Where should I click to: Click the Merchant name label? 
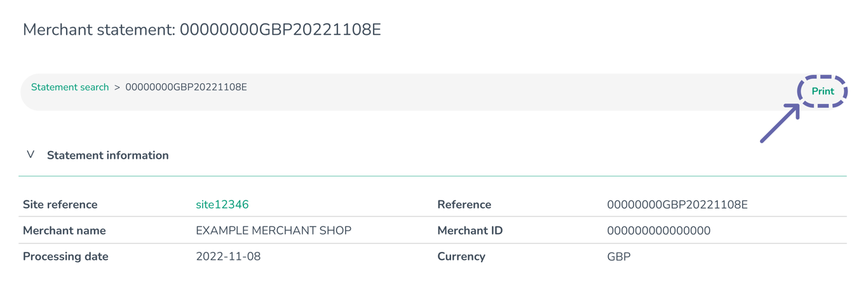pyautogui.click(x=64, y=231)
